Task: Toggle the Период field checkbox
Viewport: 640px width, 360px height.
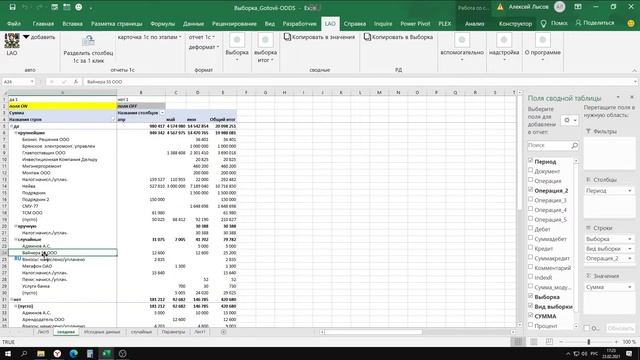Action: coord(530,161)
